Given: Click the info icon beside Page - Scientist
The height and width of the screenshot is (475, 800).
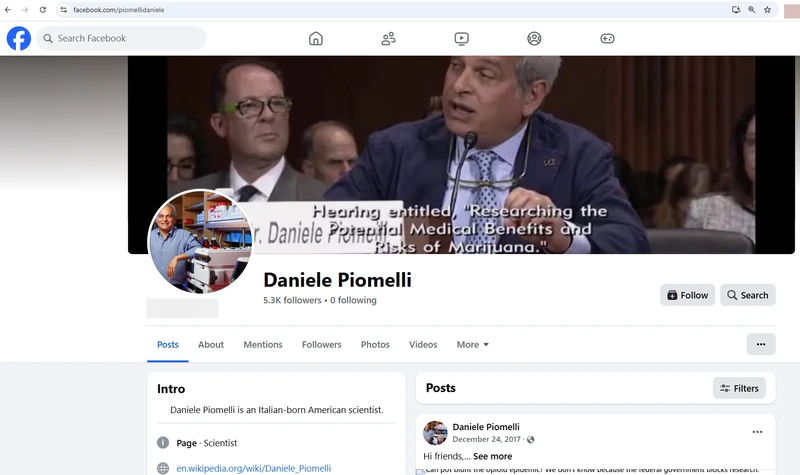Looking at the screenshot, I should coord(163,443).
